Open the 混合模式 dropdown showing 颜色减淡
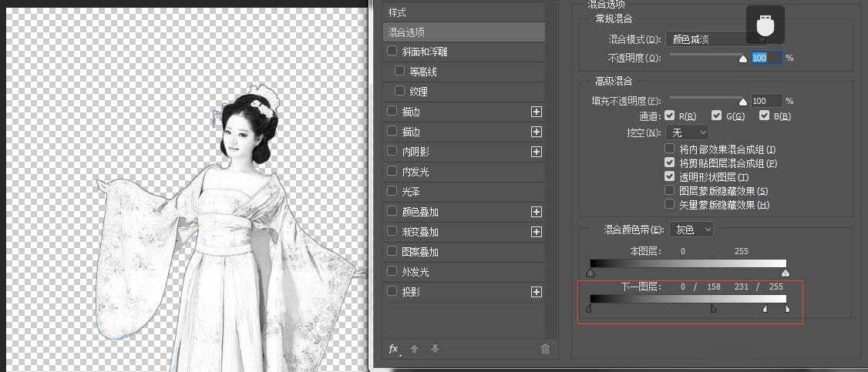This screenshot has width=868, height=372. 716,39
